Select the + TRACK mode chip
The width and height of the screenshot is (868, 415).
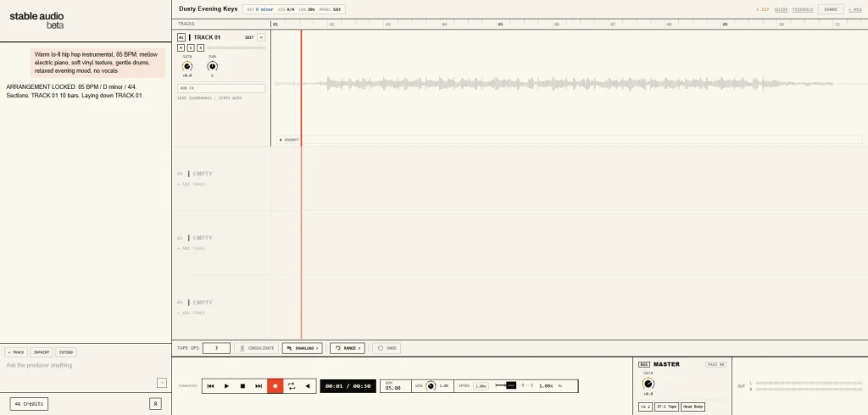tap(16, 352)
